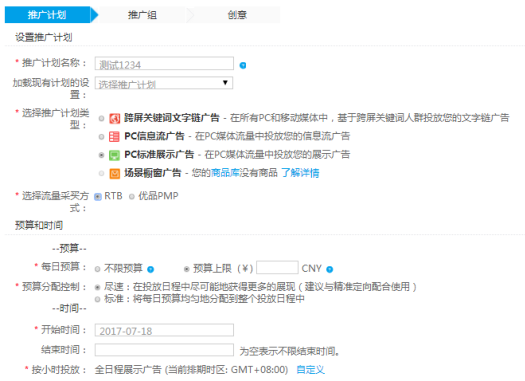
Task: Click the green PC标准展示广告 icon
Action: pos(115,155)
